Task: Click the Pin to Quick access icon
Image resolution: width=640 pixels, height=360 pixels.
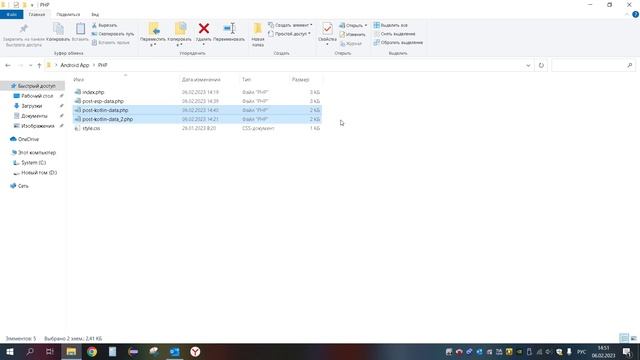Action: [23, 29]
